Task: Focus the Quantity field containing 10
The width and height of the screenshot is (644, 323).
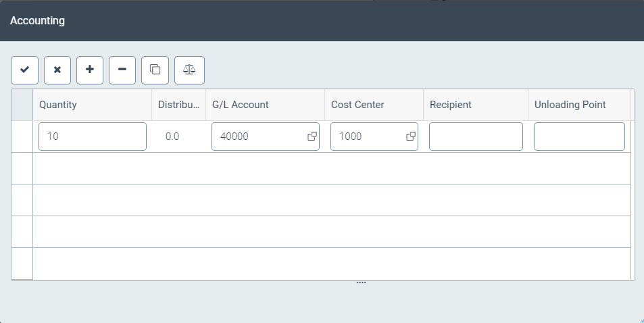Action: click(x=93, y=136)
